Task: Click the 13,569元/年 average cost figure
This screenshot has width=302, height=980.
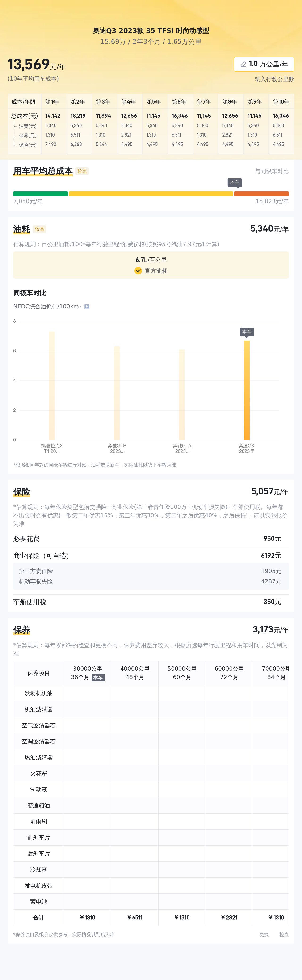Action: tap(37, 65)
